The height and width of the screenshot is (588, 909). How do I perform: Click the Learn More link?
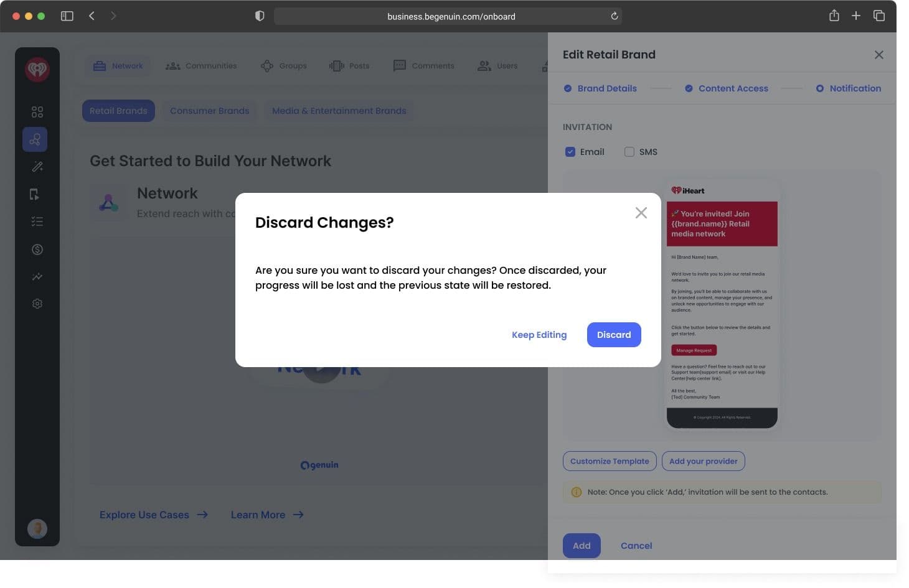click(267, 515)
